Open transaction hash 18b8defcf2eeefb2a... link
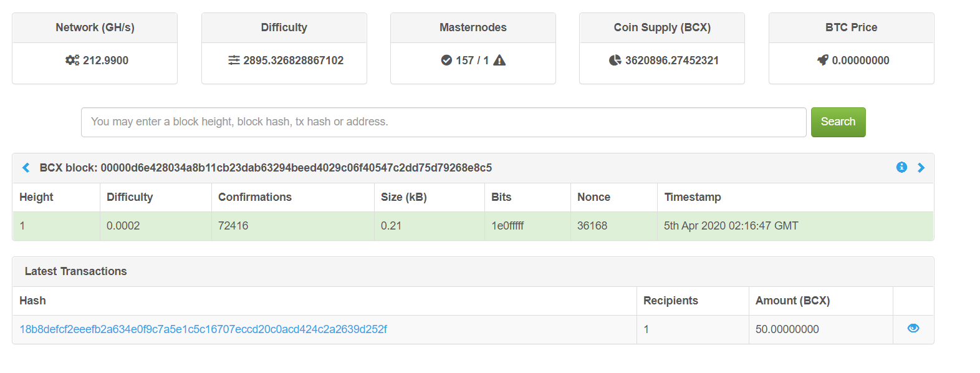980x373 pixels. (203, 329)
